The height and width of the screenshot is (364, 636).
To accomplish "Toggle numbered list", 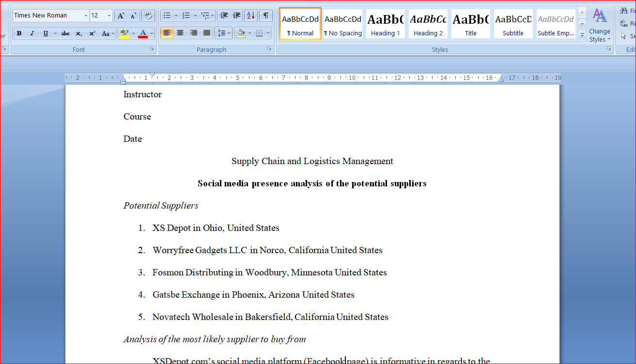I will tap(186, 15).
